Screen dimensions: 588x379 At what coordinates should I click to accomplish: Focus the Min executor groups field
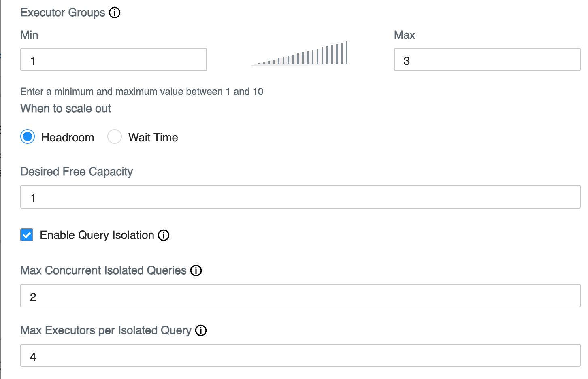113,60
